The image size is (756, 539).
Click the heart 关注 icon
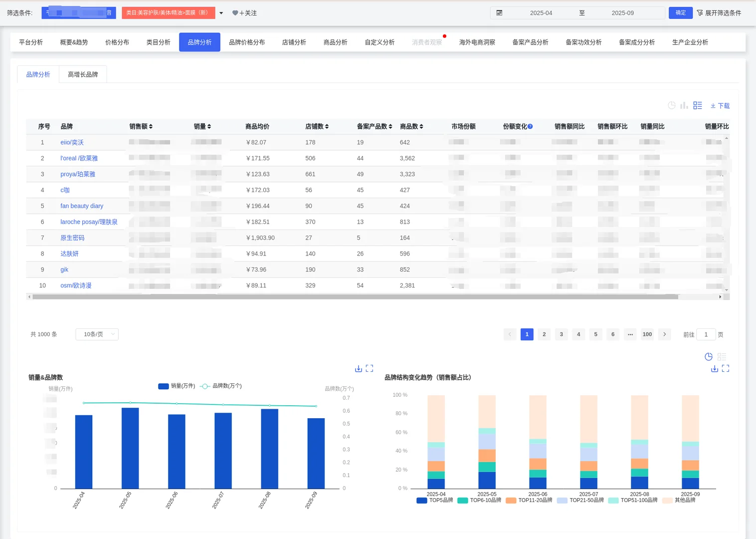tap(235, 13)
